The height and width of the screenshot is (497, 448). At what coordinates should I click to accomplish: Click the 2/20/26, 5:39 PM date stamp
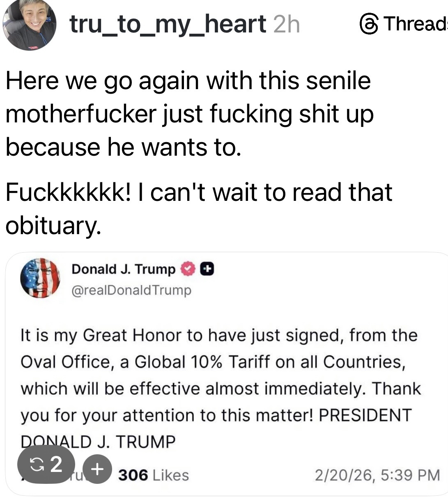coord(377,475)
